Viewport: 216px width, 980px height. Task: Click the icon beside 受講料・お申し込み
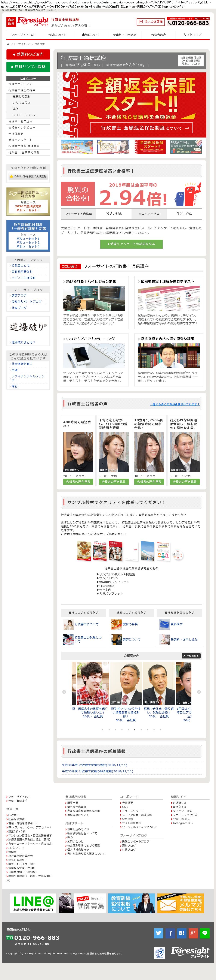point(164,639)
